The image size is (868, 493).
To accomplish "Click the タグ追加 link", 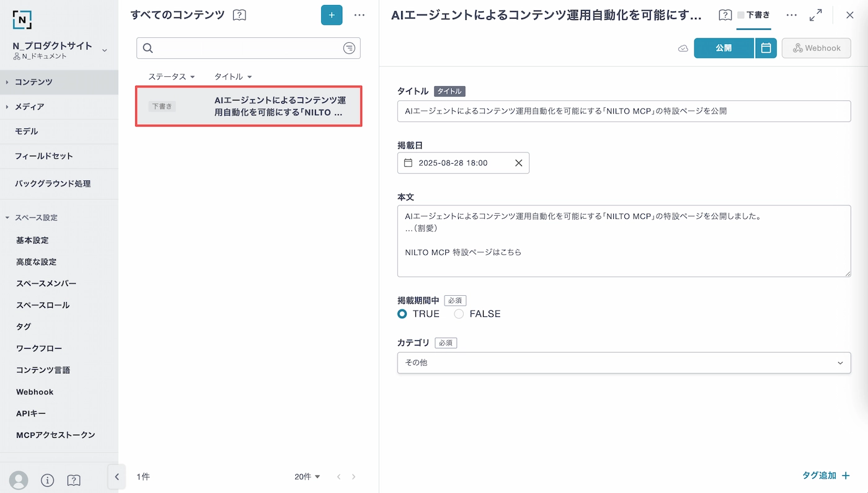I will pyautogui.click(x=820, y=476).
